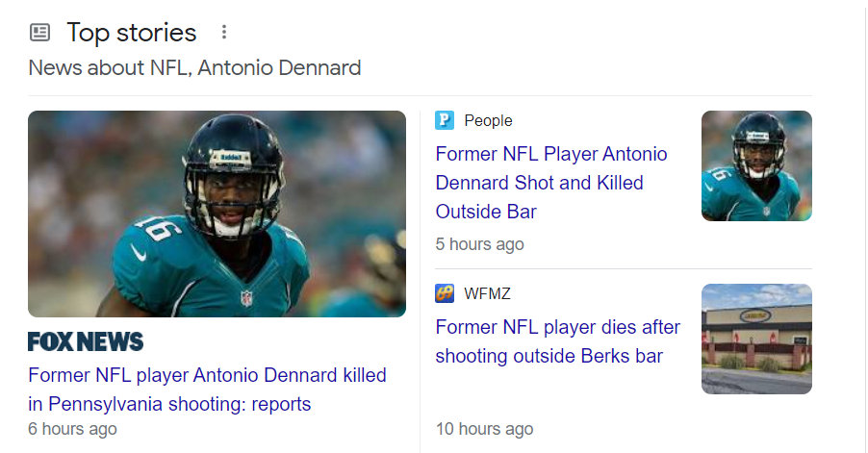Click 'News about NFL, Antonio Dennard' subtitle

pos(194,68)
